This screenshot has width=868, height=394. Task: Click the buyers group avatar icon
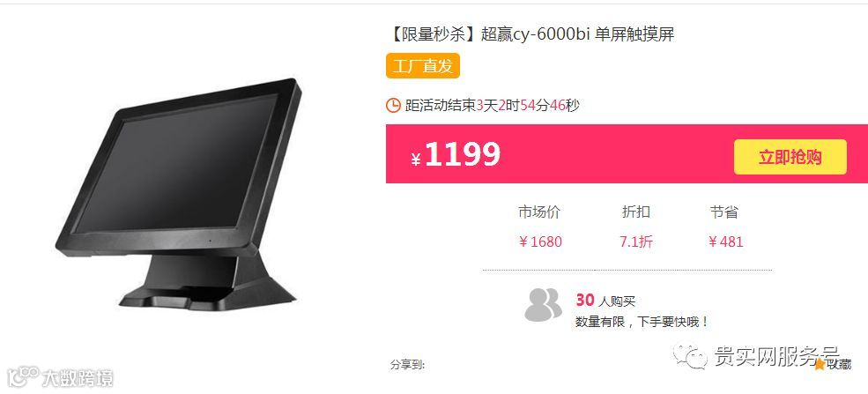click(543, 304)
